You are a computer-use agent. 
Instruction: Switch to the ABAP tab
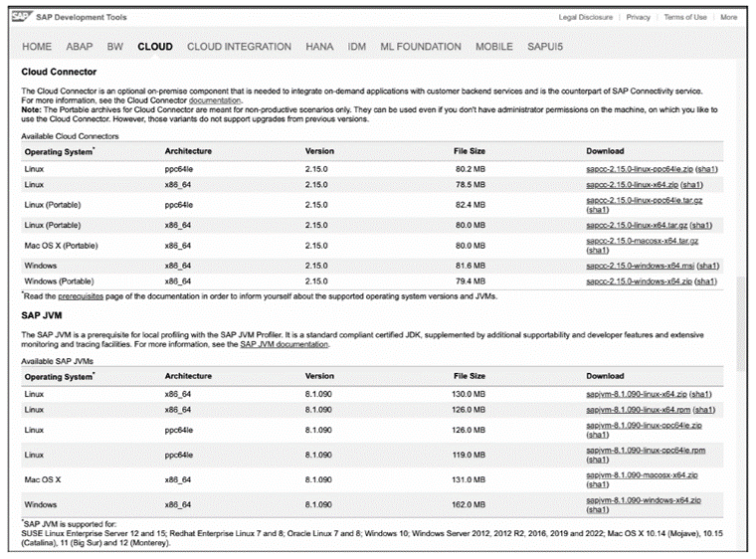[x=80, y=47]
